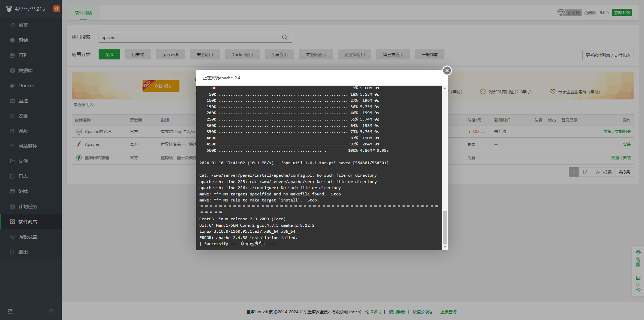Select the 第三方应用 category filter

point(393,54)
